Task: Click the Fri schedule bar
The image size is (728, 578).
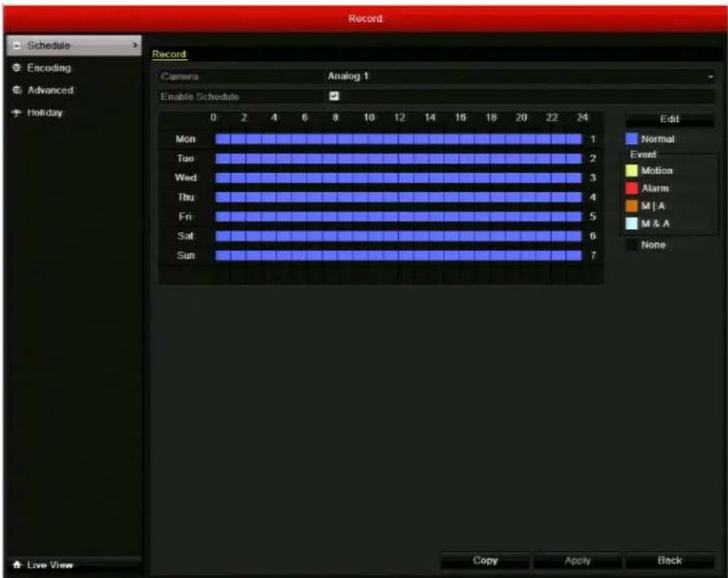Action: [399, 217]
